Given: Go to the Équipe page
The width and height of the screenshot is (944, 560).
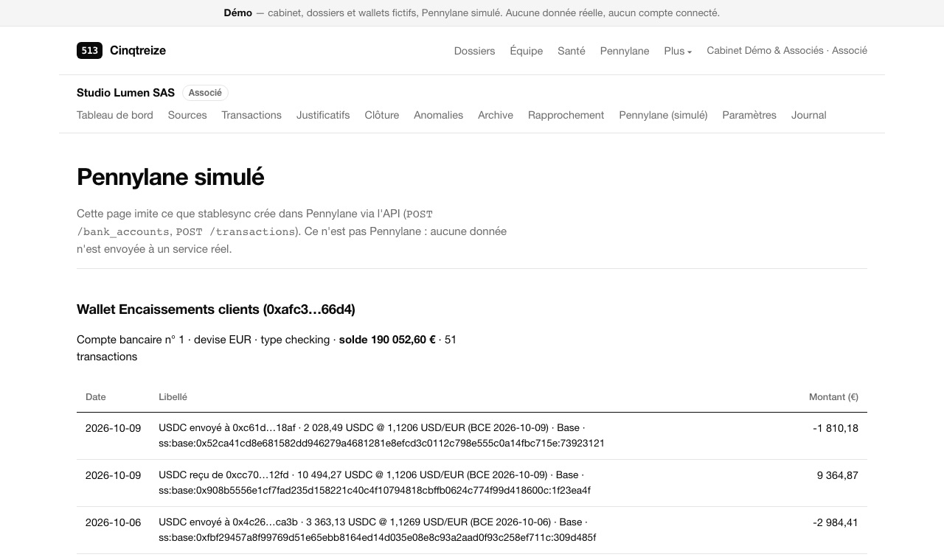Looking at the screenshot, I should 527,51.
